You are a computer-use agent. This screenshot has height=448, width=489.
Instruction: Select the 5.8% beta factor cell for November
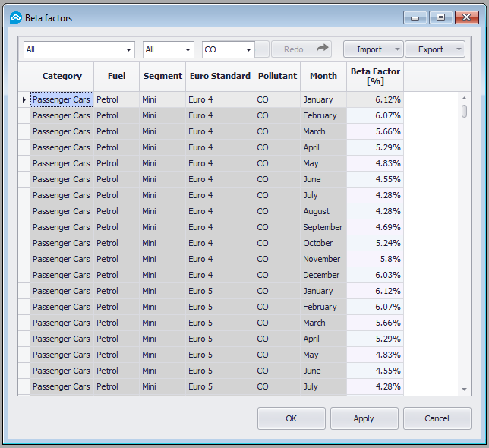374,259
